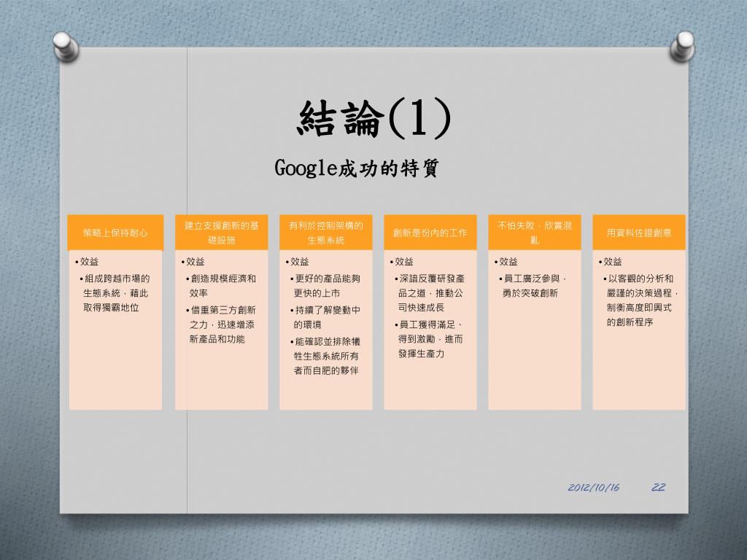Click the header 不怕失敗，欣賞混亂
The image size is (747, 560).
tap(535, 233)
